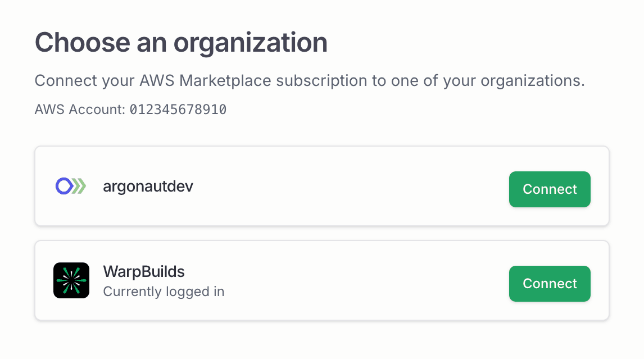The image size is (644, 359).
Task: Click the 'Choose an organization' heading
Action: coord(181,42)
